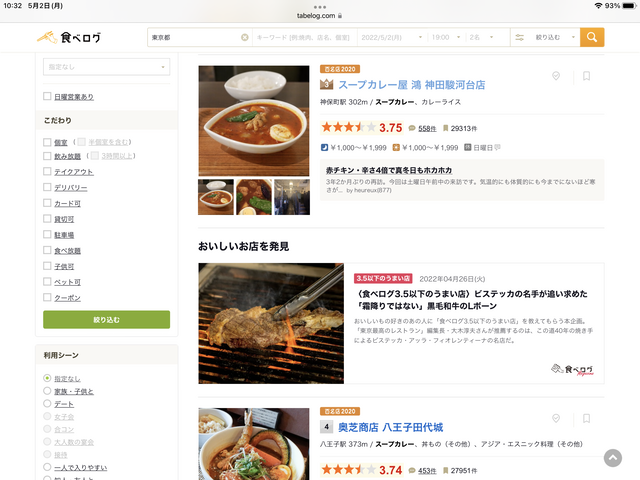Screen dimensions: 640x480
Task: Open the 558件 reviews link
Action: click(x=427, y=129)
